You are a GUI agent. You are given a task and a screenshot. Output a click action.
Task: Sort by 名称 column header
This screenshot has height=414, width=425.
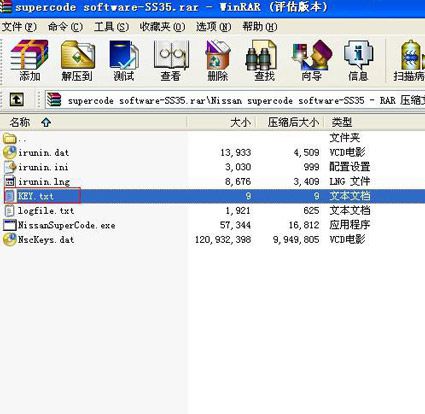coord(93,122)
